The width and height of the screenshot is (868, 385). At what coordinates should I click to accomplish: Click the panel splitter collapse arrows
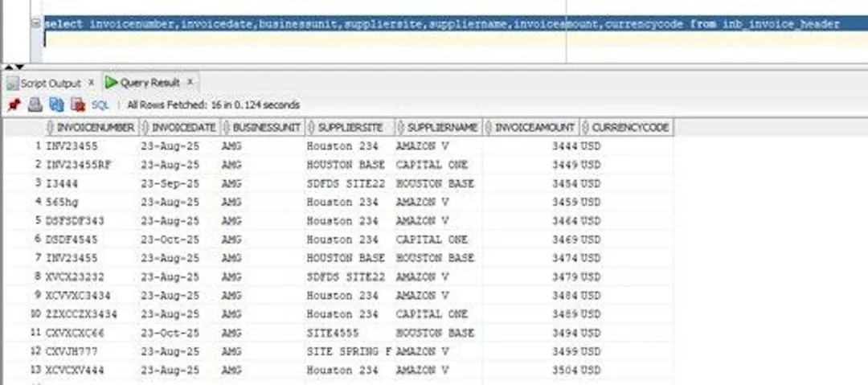[x=15, y=67]
